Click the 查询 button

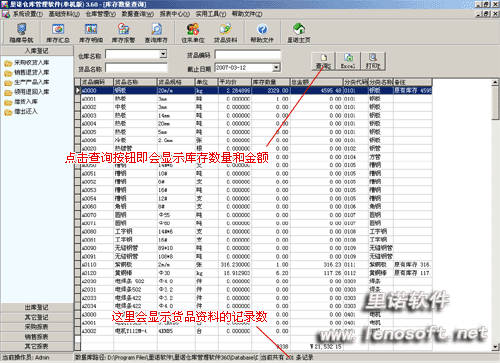[x=323, y=61]
